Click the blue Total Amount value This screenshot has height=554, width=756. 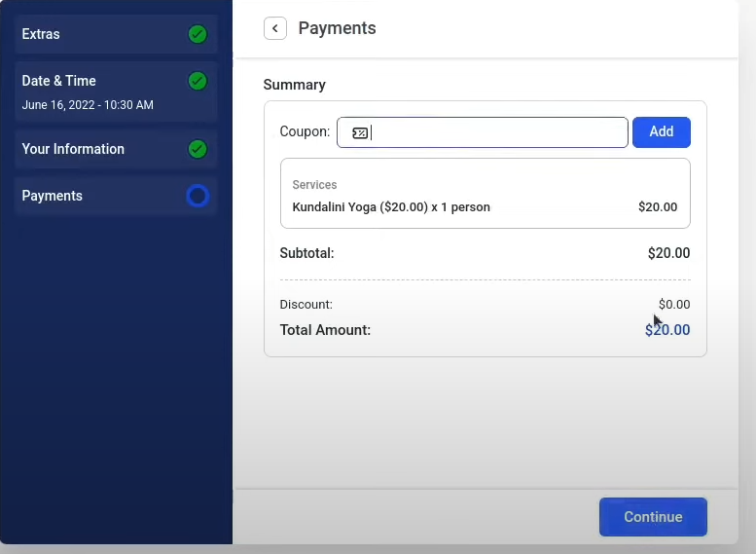point(667,330)
